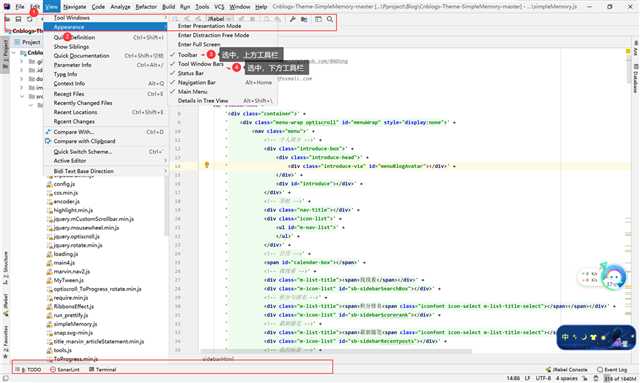Open the JRebel Console tool window

click(x=567, y=370)
